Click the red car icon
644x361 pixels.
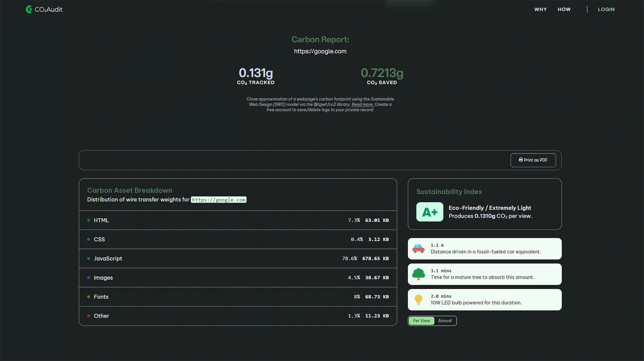point(419,249)
